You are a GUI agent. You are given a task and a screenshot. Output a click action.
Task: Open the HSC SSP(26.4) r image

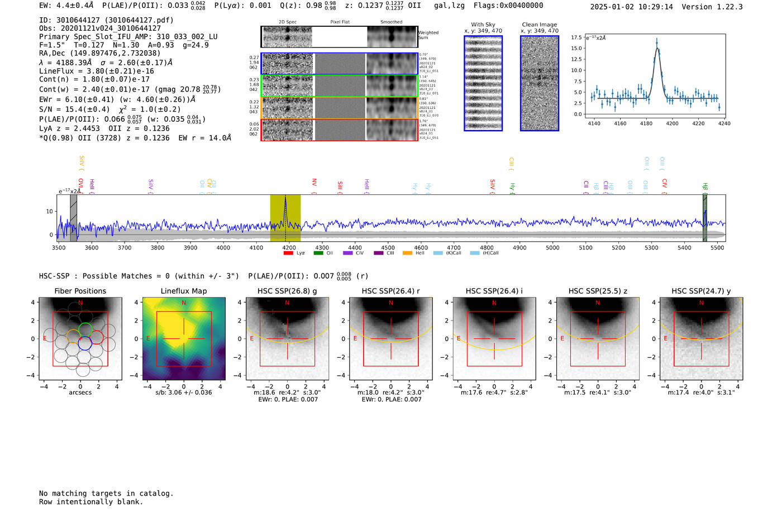pos(391,338)
